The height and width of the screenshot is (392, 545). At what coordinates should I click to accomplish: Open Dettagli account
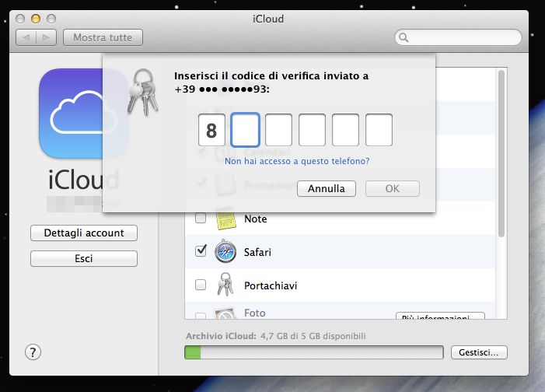[x=84, y=233]
